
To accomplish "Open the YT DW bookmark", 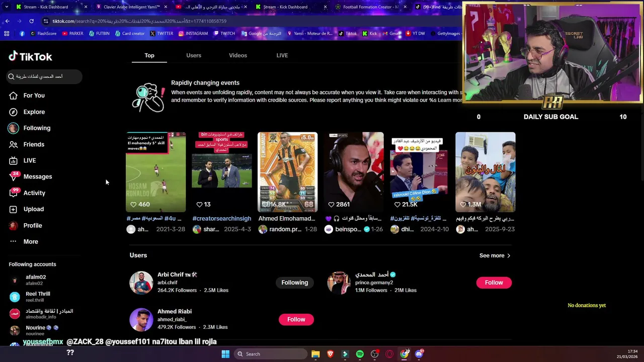I will [415, 34].
